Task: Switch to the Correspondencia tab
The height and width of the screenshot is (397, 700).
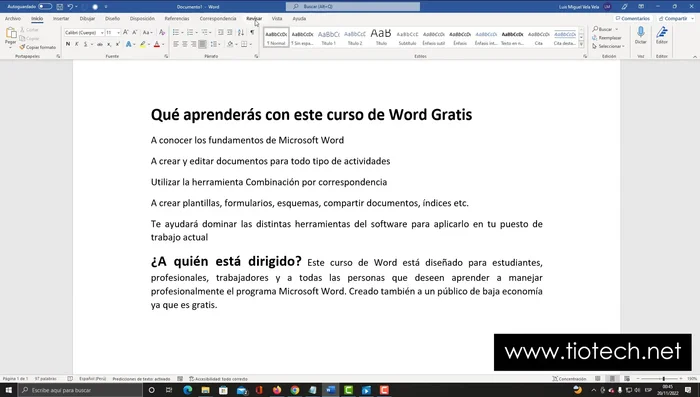Action: click(x=218, y=19)
